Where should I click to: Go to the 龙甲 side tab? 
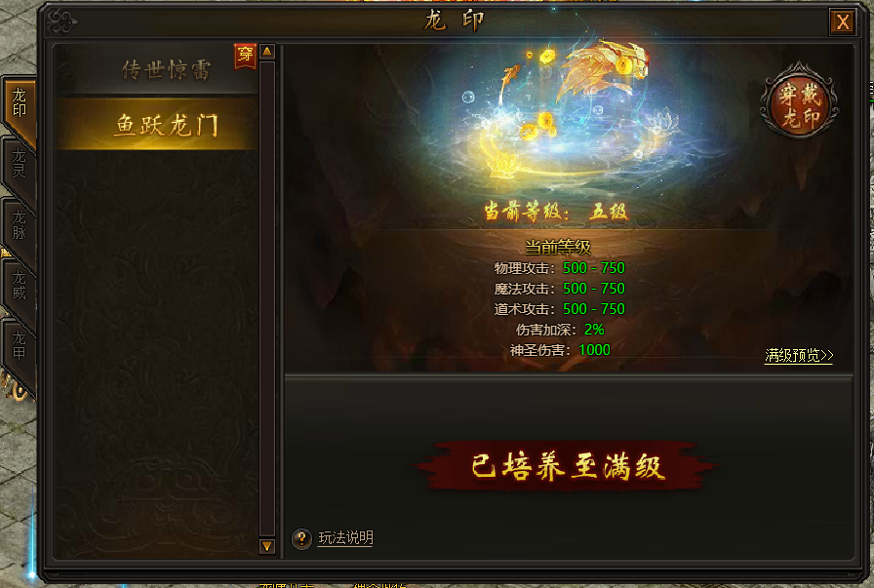[20, 347]
